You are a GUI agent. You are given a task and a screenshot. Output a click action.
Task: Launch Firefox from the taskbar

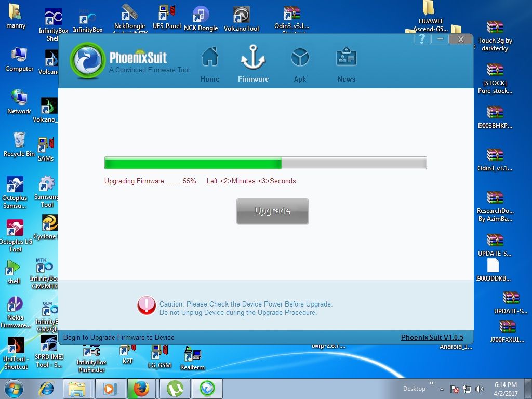141,389
